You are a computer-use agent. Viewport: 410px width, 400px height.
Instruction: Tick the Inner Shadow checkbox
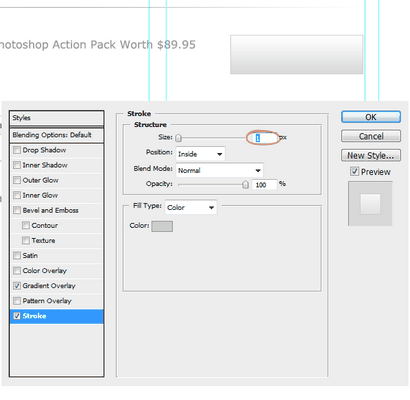[17, 165]
